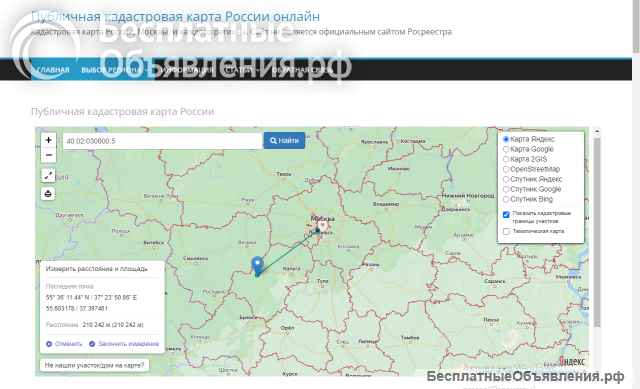This screenshot has width=640, height=389.
Task: Click the Закончить измерения link
Action: pyautogui.click(x=128, y=344)
